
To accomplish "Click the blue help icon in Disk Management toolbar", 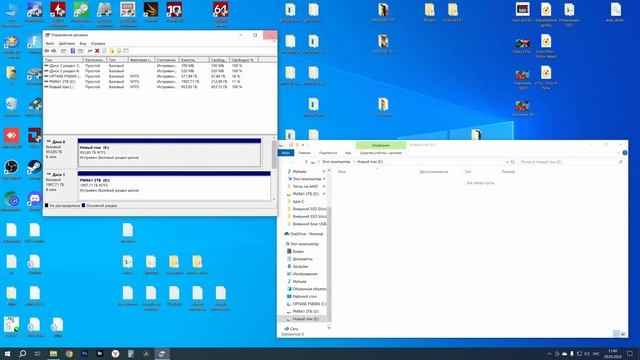I will click(x=73, y=51).
